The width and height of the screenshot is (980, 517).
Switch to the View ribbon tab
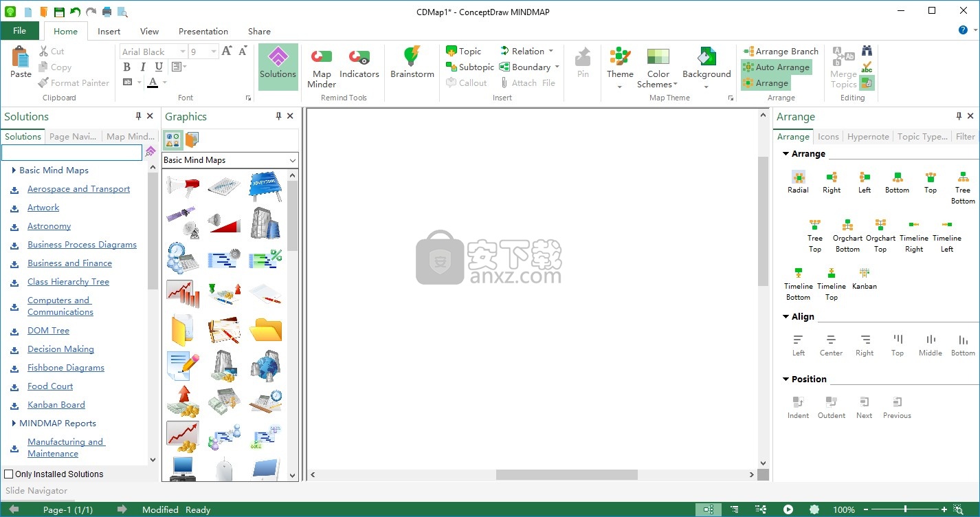[x=149, y=31]
